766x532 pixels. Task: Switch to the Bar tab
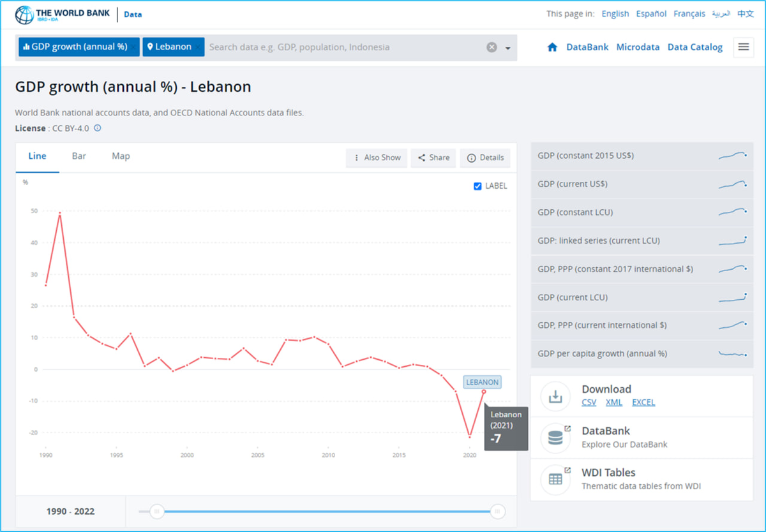79,156
